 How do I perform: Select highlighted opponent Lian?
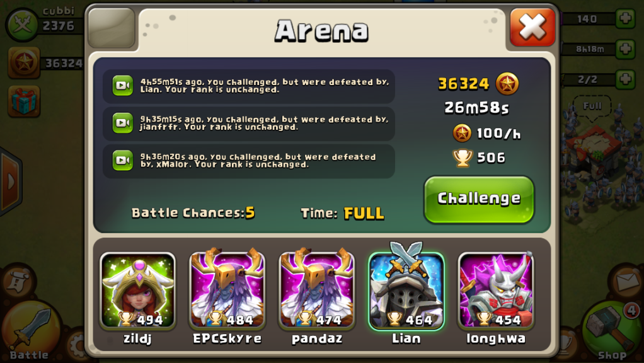coord(406,291)
